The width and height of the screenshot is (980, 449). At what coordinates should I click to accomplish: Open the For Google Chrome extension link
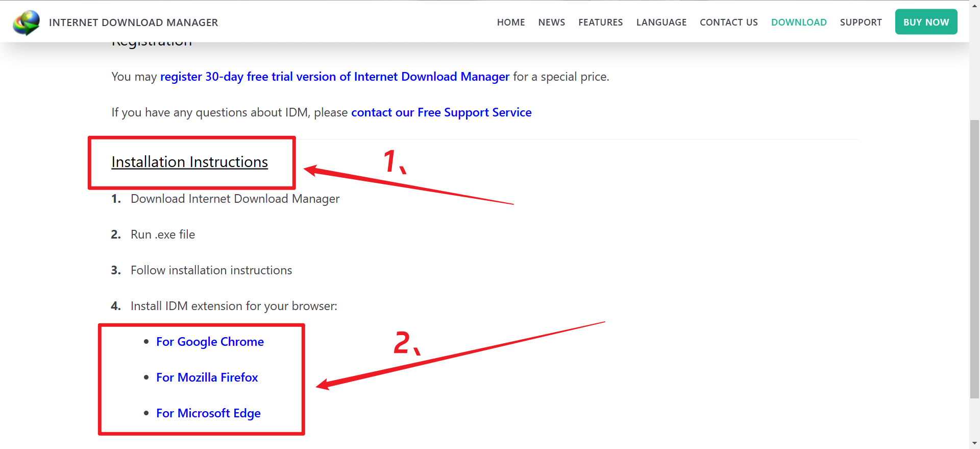210,342
